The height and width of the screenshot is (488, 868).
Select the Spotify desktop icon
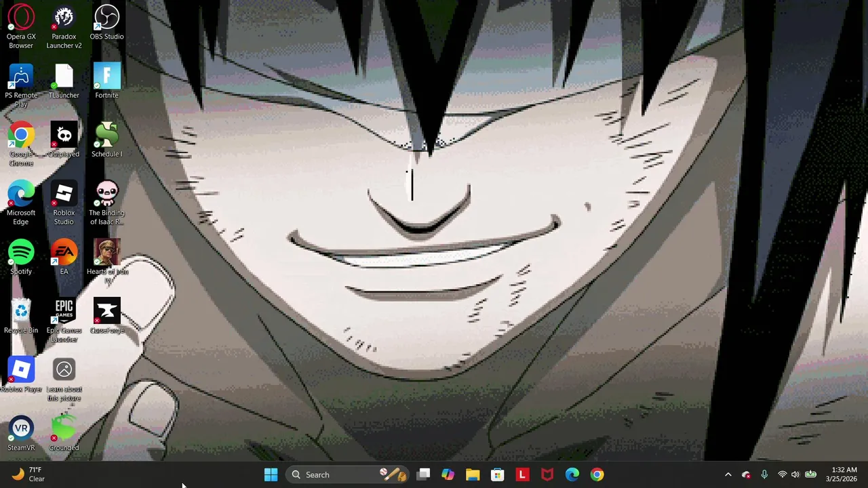(21, 258)
